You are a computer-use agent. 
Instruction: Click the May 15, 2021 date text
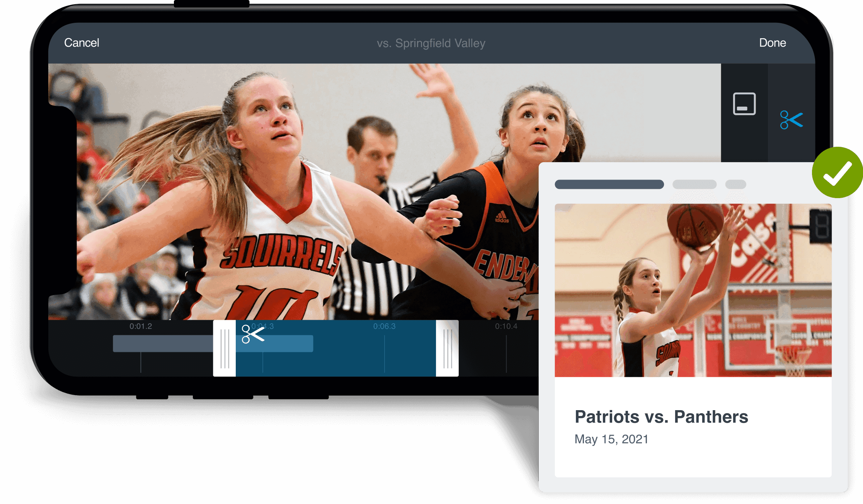611,439
